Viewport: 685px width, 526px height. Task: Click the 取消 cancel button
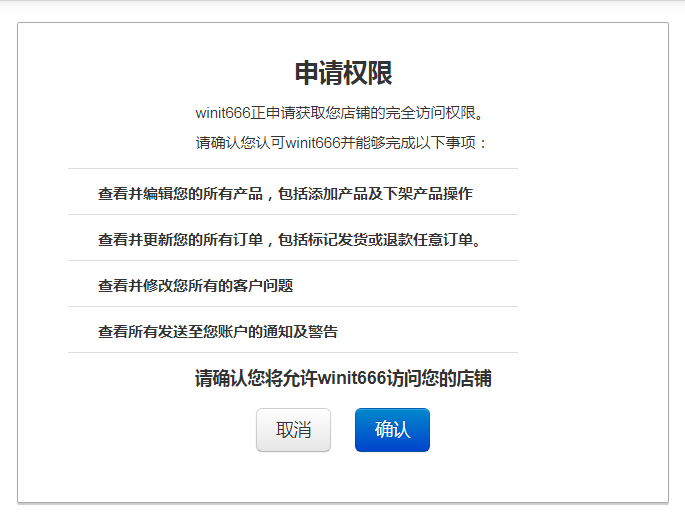pos(293,430)
